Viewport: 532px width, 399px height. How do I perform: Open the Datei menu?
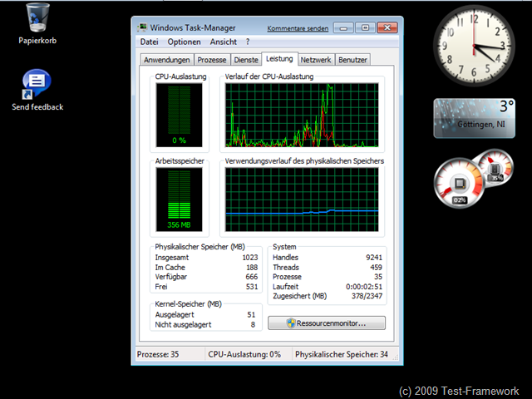tap(150, 42)
